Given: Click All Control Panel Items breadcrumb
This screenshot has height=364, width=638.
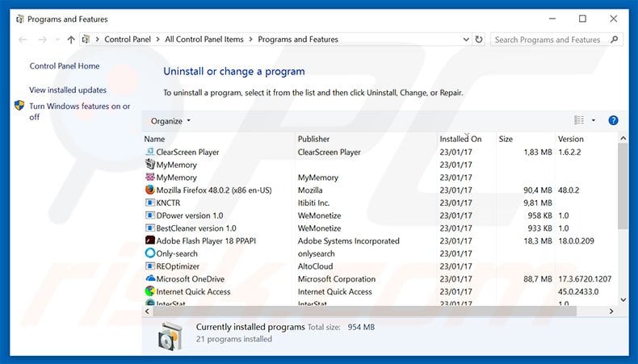Looking at the screenshot, I should tap(204, 40).
